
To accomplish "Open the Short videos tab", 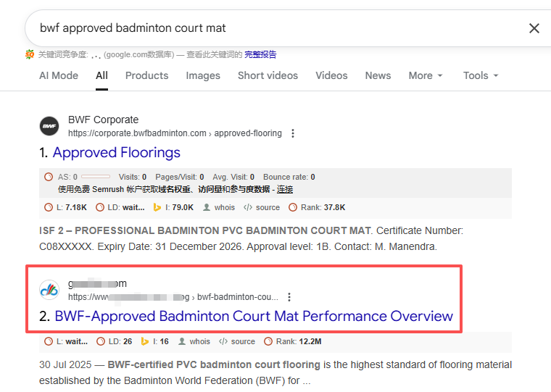I will [268, 75].
